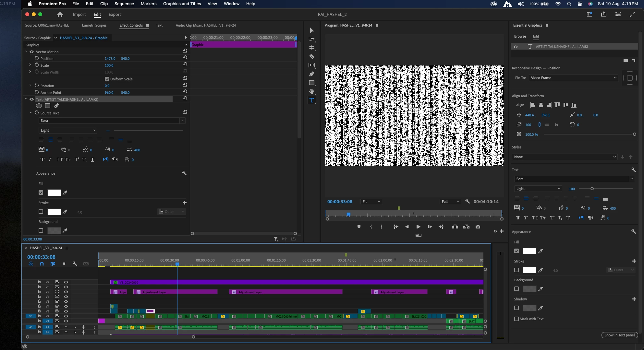Open Fit zoom level dropdown
The width and height of the screenshot is (644, 350).
pos(371,202)
